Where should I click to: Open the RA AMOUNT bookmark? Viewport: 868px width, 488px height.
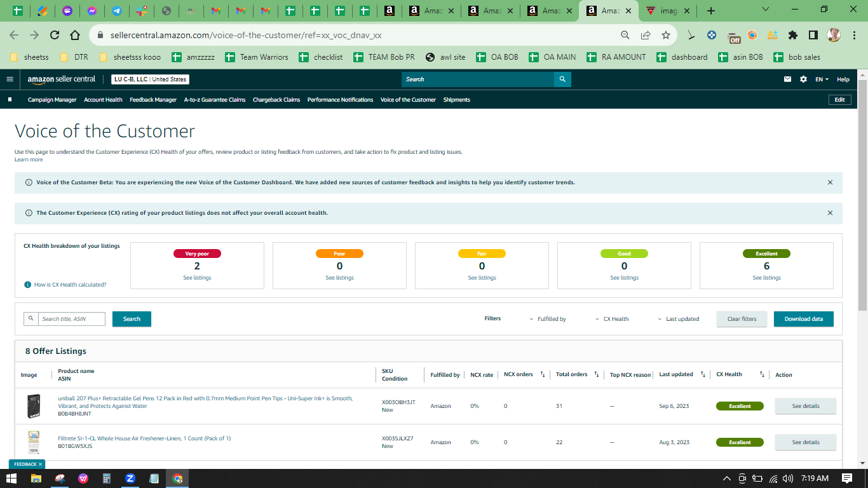pyautogui.click(x=616, y=57)
